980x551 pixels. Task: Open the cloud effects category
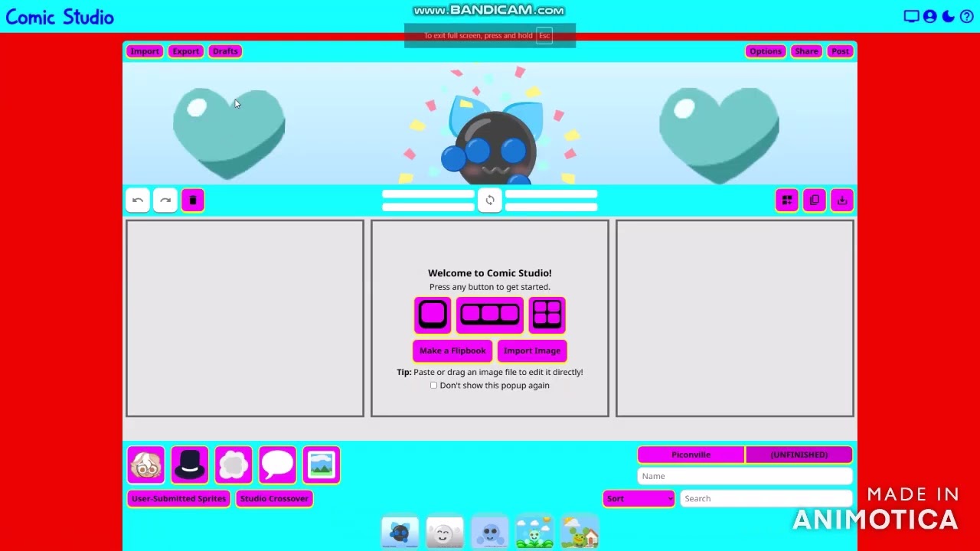coord(234,465)
